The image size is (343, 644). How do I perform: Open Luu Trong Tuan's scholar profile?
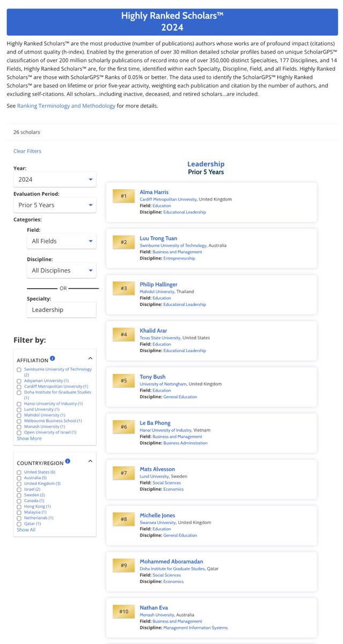click(x=159, y=238)
